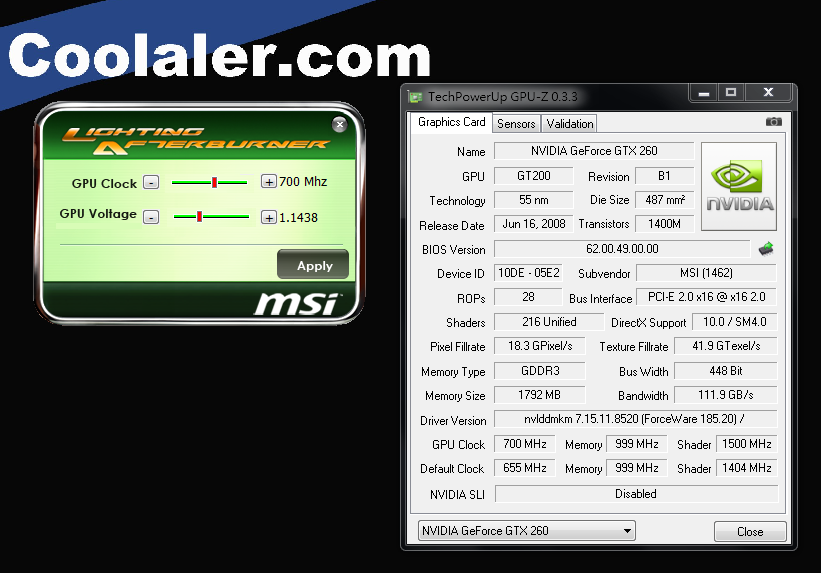Click the GPU field GT200
821x573 pixels.
click(x=534, y=176)
